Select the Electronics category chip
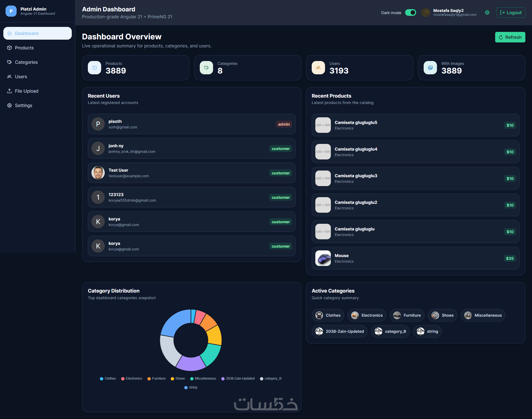 367,315
